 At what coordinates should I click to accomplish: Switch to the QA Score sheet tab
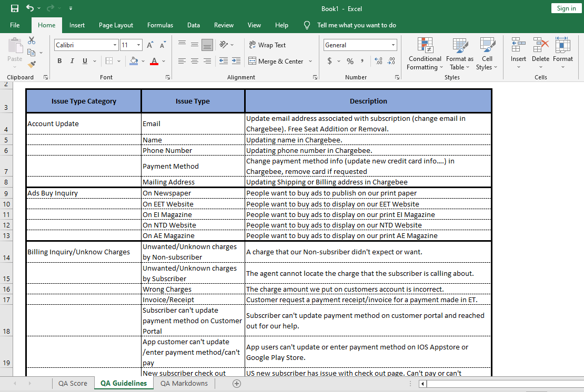click(73, 384)
